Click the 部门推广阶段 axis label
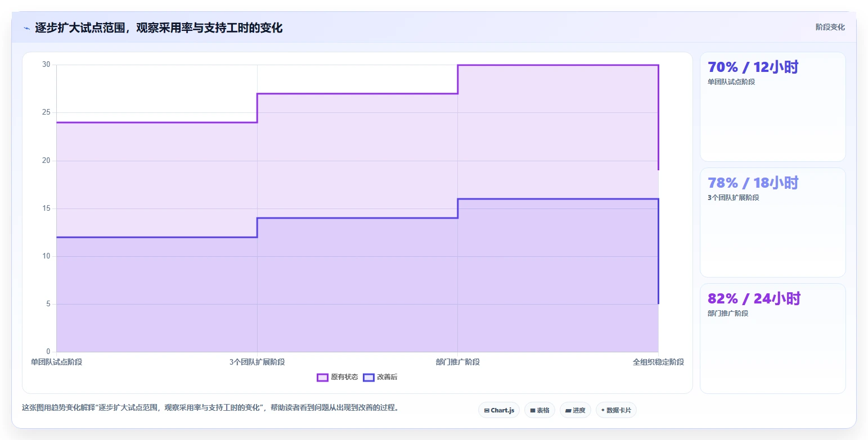 point(457,362)
